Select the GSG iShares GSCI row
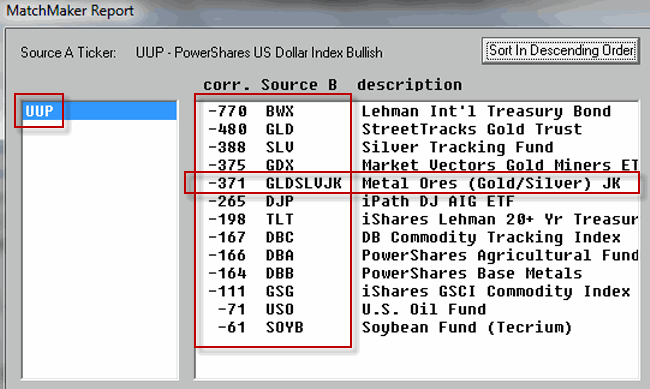This screenshot has height=389, width=650. (417, 291)
